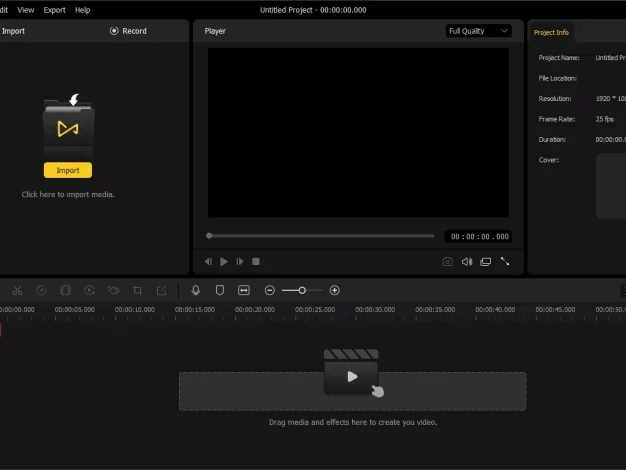This screenshot has height=470, width=626.
Task: Click the yellow Import button
Action: (x=68, y=170)
